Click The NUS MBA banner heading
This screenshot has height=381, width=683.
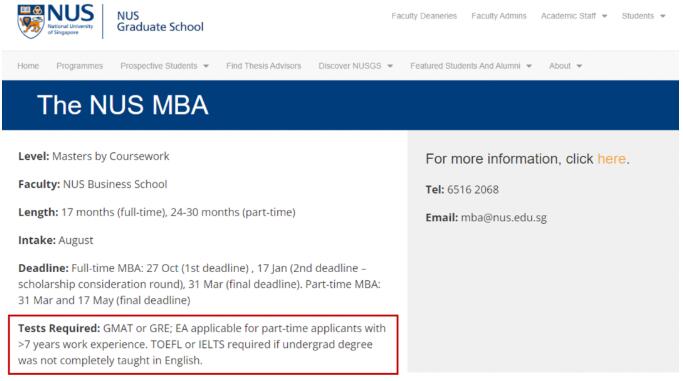[x=123, y=105]
